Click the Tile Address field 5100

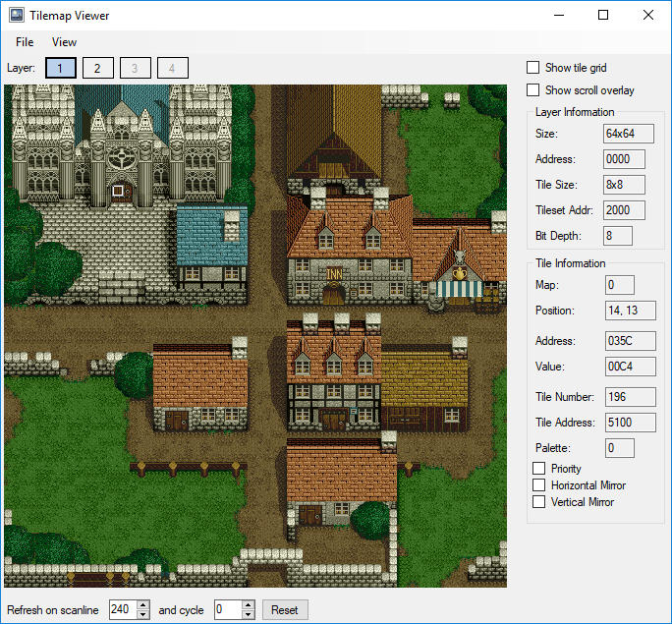click(x=631, y=423)
